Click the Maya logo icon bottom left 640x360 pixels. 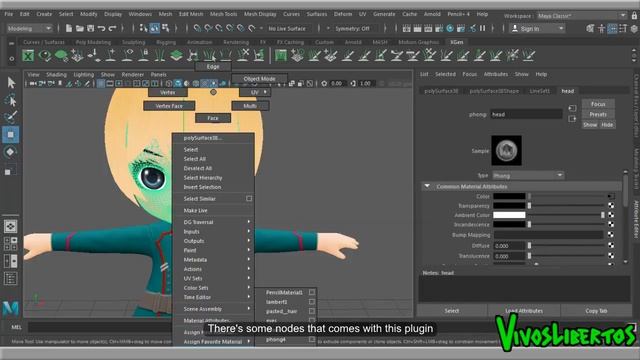tap(10, 307)
